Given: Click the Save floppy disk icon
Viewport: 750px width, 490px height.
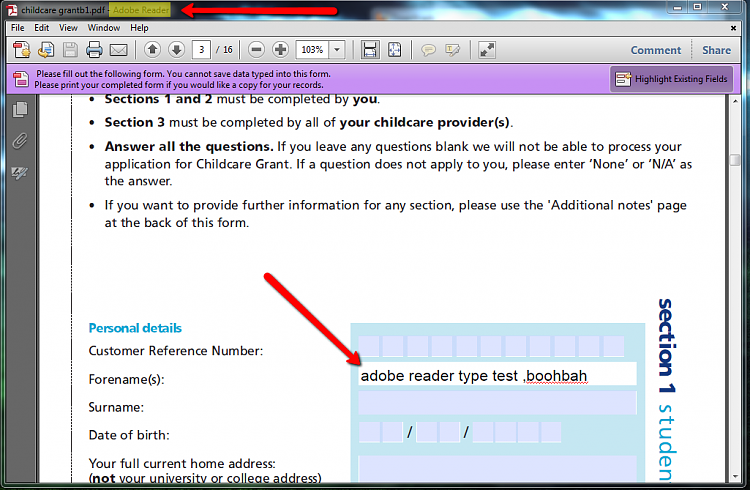Looking at the screenshot, I should point(70,50).
